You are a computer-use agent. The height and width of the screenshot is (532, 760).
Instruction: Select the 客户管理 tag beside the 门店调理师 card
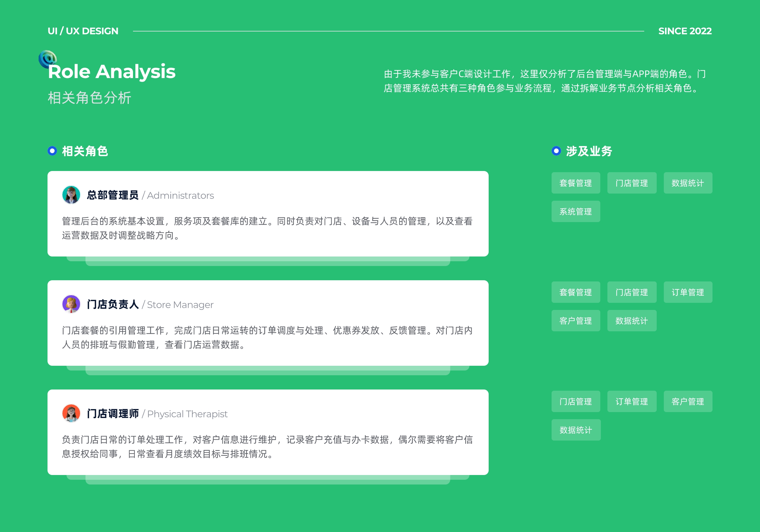(x=688, y=401)
